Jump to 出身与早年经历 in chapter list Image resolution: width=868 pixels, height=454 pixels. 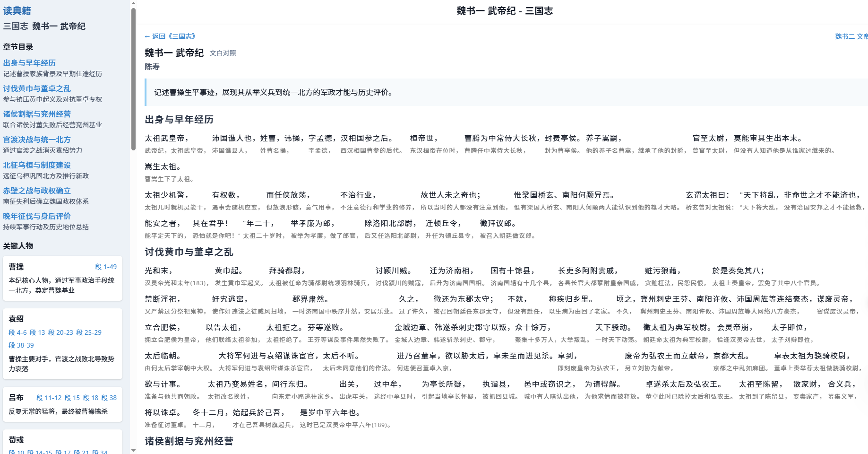pyautogui.click(x=29, y=63)
